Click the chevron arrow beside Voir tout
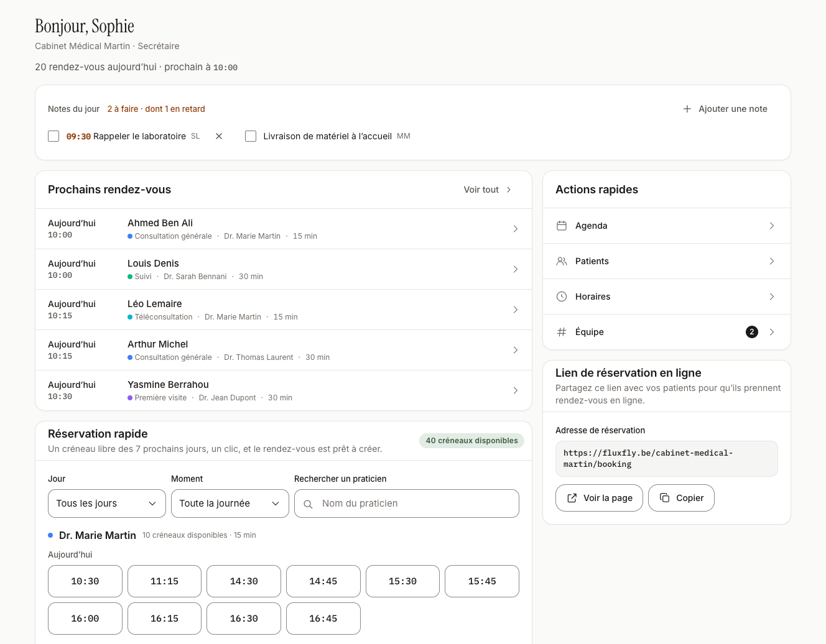The height and width of the screenshot is (644, 826). point(509,190)
